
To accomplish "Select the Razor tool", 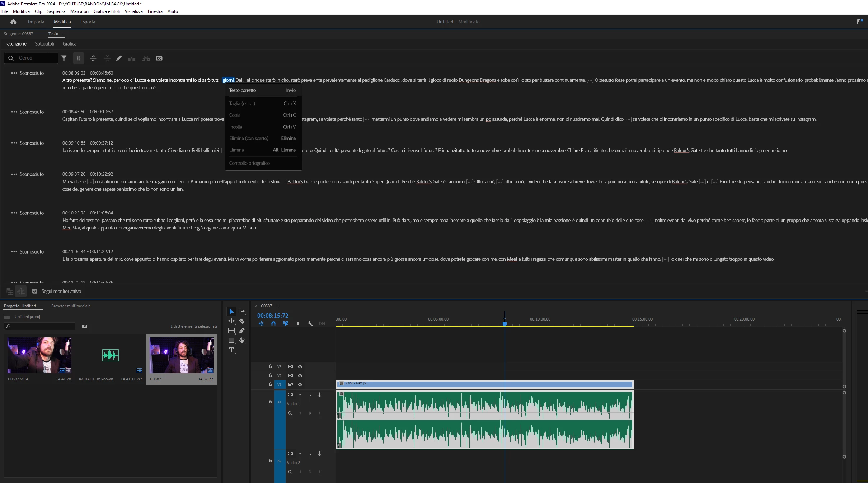I will [242, 321].
